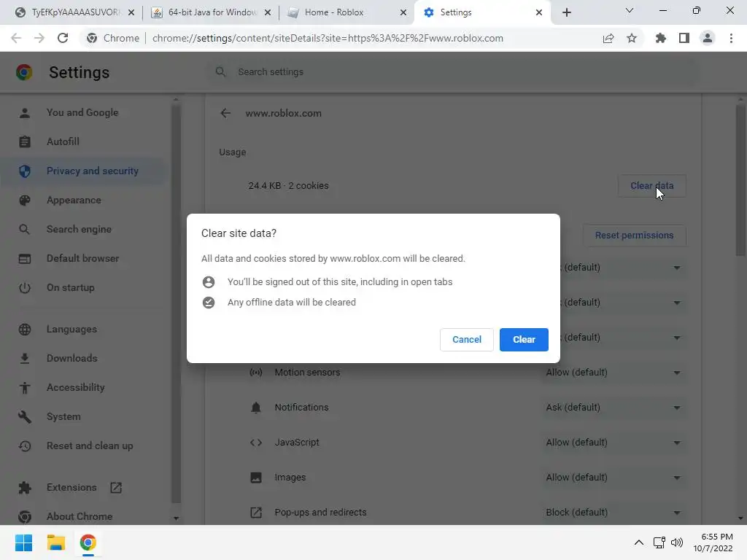Click the Extensions puzzle icon in sidebar

(25, 488)
